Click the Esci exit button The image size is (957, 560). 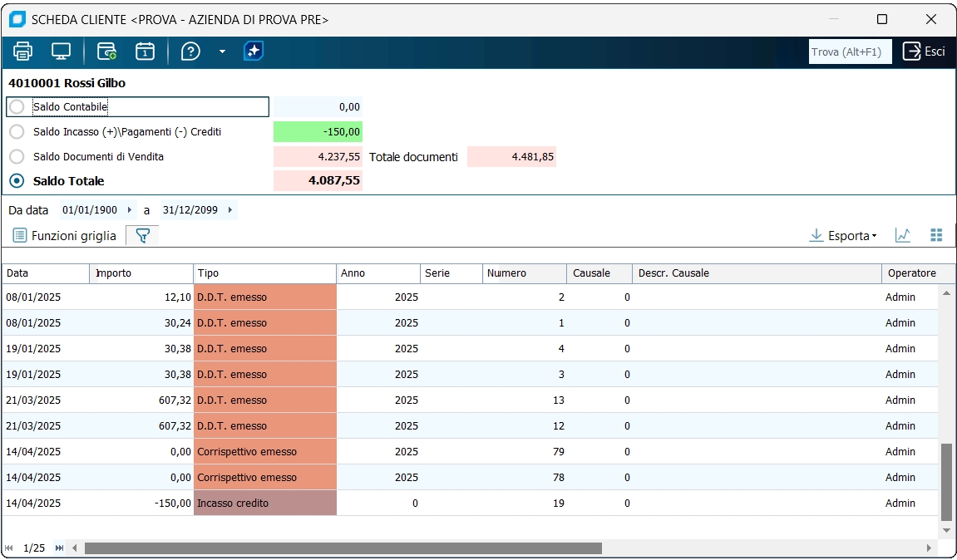924,52
